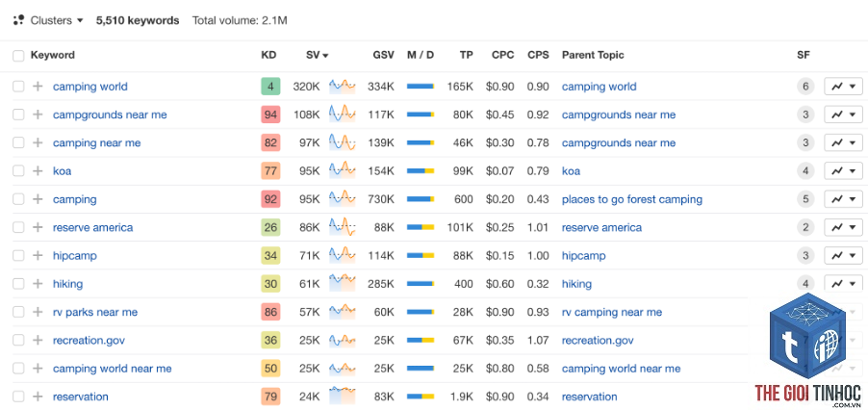Add hiking keyword with plus icon

click(x=38, y=284)
